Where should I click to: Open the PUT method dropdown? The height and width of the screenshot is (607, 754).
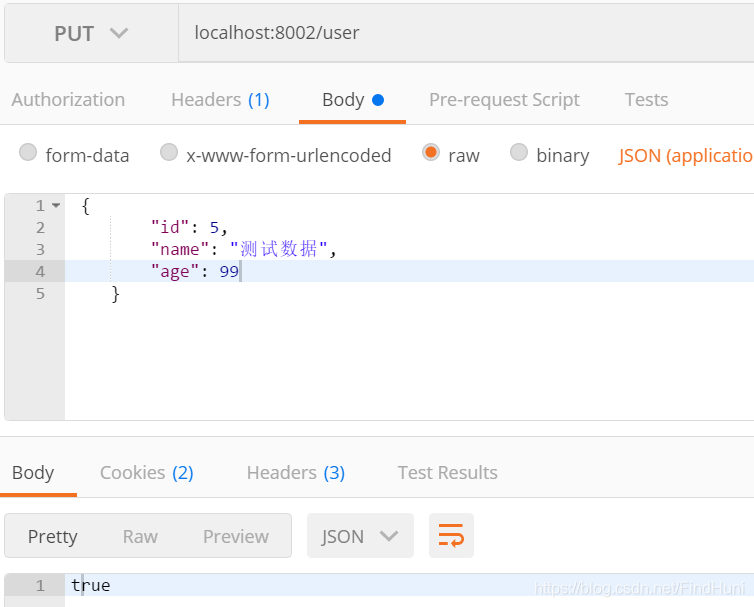(91, 34)
